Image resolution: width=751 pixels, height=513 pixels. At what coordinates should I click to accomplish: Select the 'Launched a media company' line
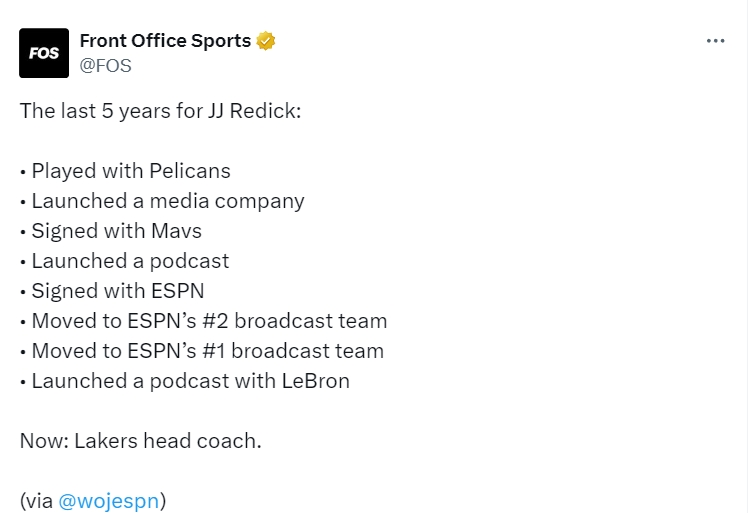pos(167,200)
